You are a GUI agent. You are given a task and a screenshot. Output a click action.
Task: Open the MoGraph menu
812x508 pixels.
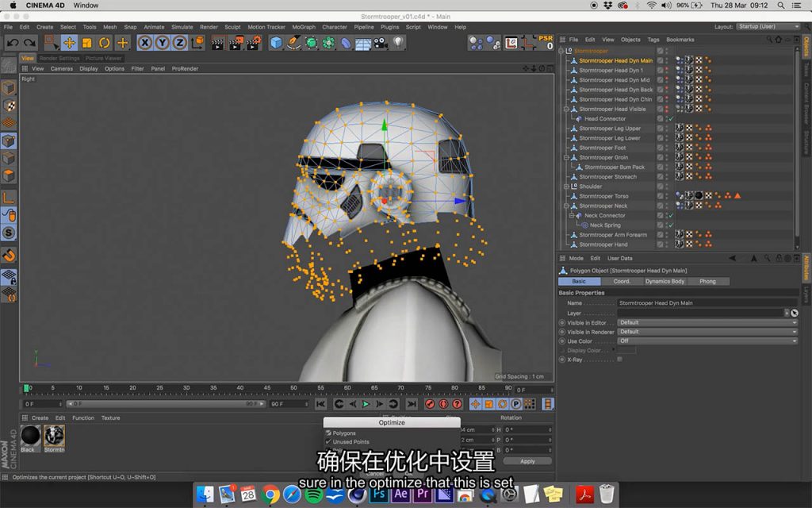pos(304,27)
